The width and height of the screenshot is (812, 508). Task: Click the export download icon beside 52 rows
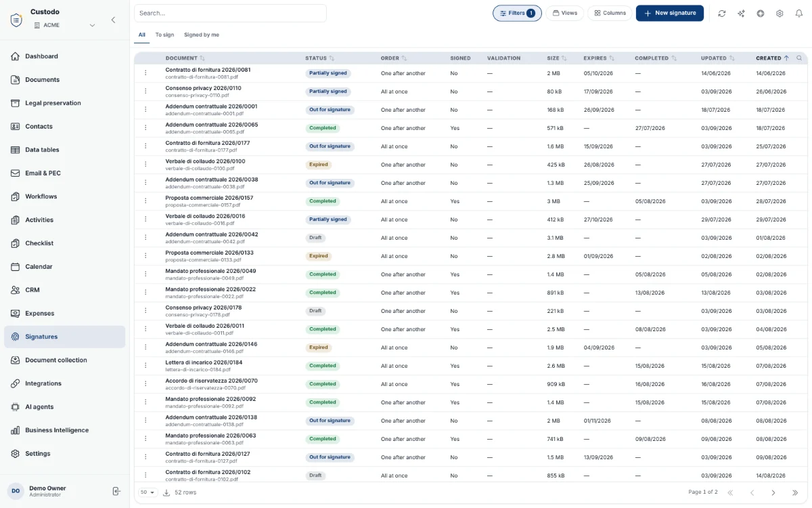(166, 492)
